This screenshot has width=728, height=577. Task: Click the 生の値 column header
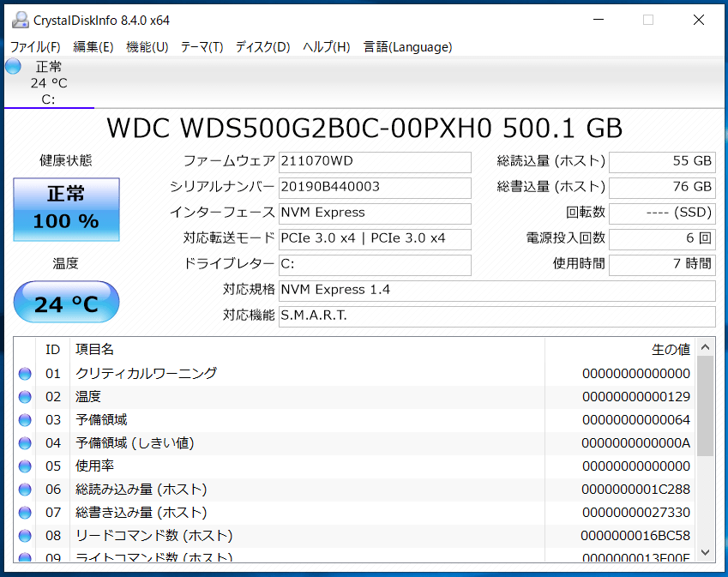pos(620,350)
